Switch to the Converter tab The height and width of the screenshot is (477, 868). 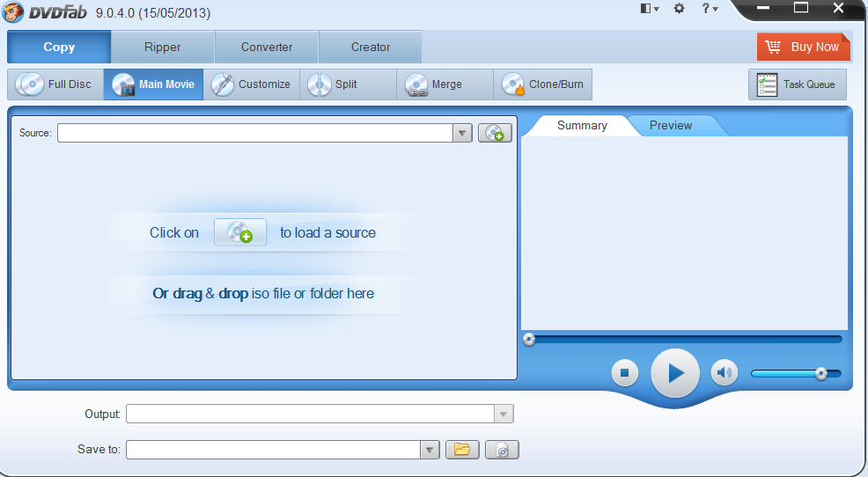[266, 47]
